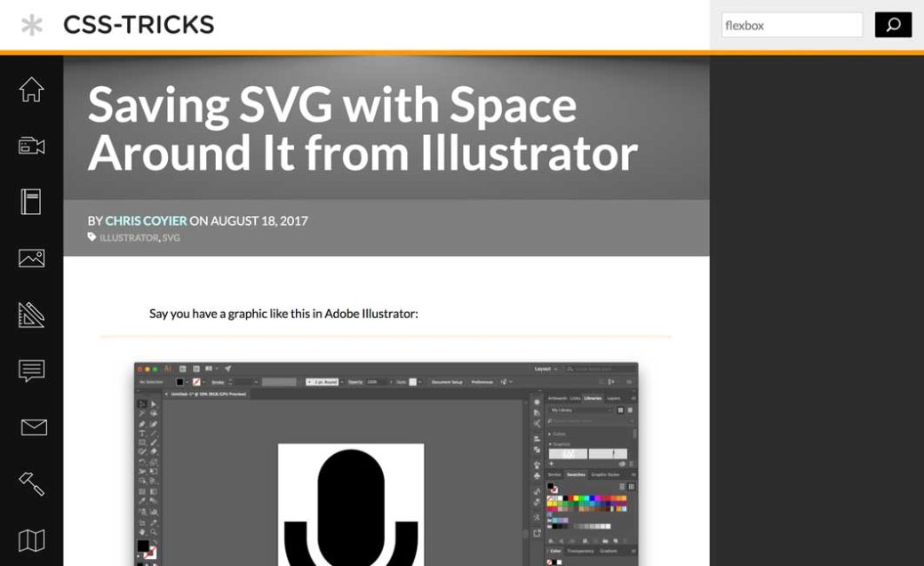Click the tag icon beside ILLUSTRATOR
The width and height of the screenshot is (924, 566).
click(x=92, y=237)
